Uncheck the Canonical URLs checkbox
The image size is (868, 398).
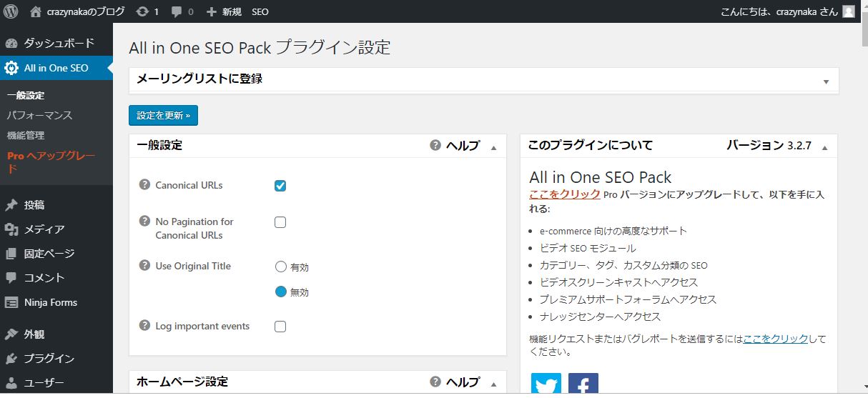pyautogui.click(x=280, y=186)
